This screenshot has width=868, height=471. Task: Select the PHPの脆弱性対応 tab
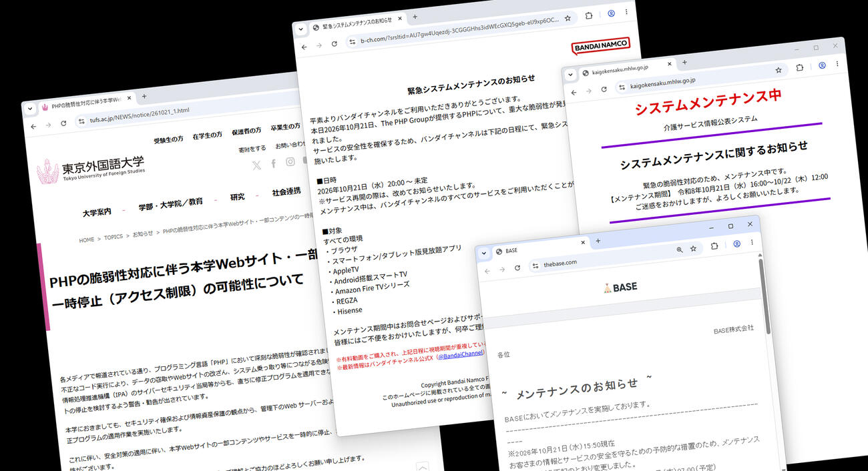click(85, 102)
